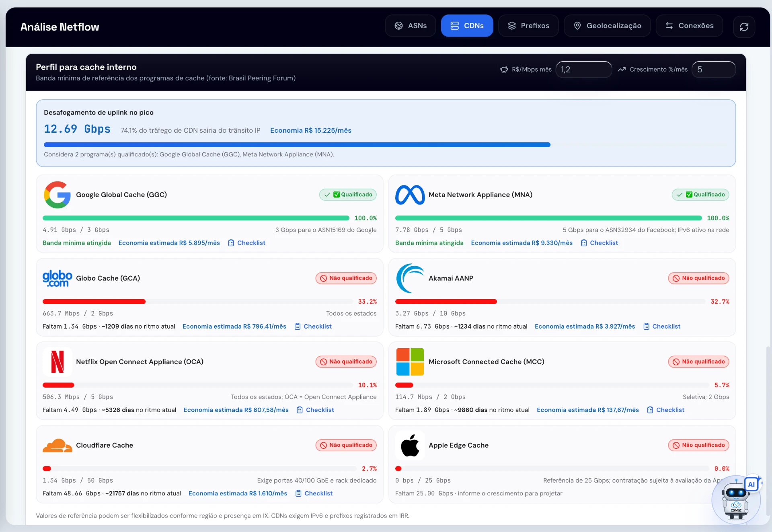
Task: Click the piggy bank cost icon
Action: [x=504, y=70]
